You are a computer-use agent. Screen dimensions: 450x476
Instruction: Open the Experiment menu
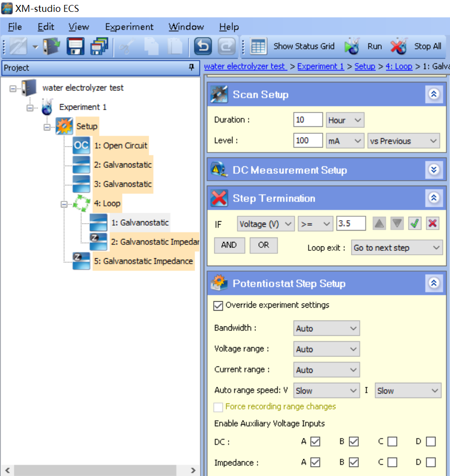tap(129, 27)
